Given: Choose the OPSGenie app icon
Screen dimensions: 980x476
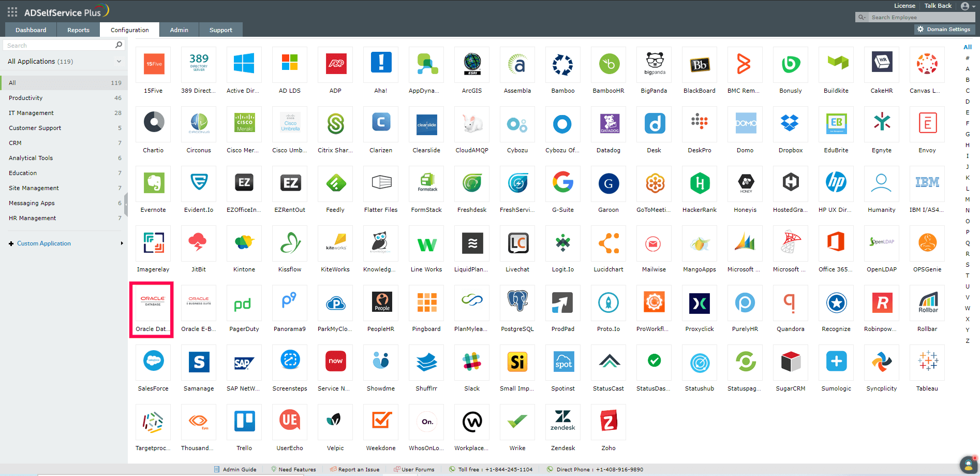Looking at the screenshot, I should [x=927, y=243].
